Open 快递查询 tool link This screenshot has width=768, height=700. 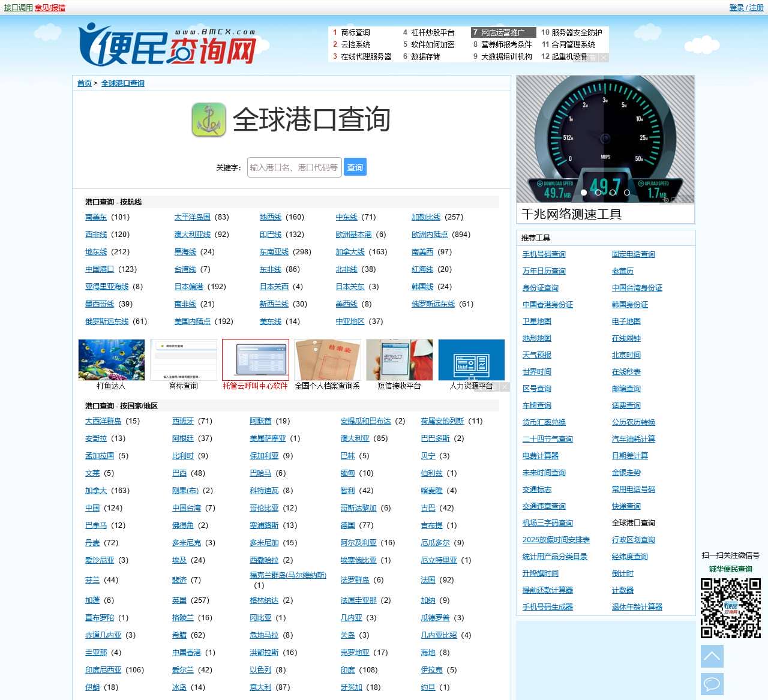pyautogui.click(x=626, y=506)
